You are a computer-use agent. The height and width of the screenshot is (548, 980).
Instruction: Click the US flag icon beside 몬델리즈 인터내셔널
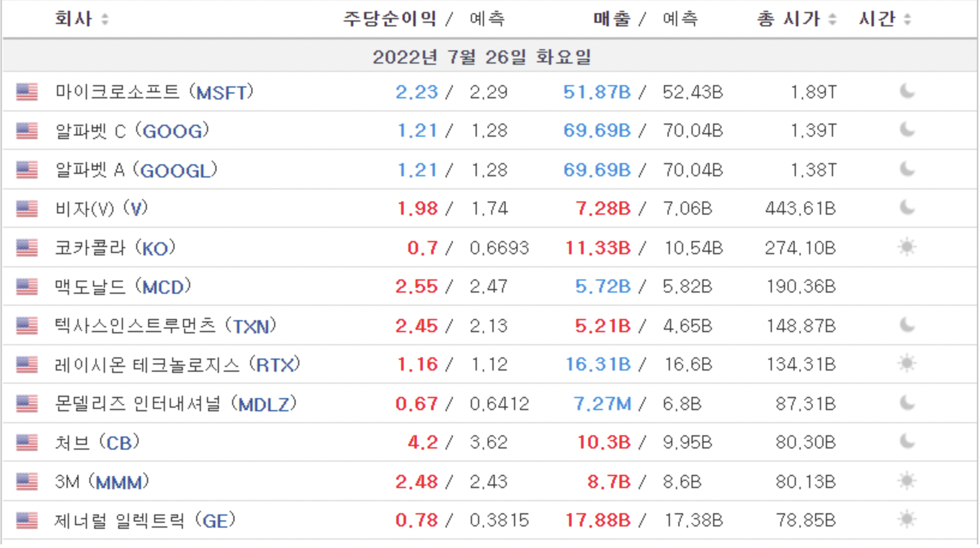(27, 404)
